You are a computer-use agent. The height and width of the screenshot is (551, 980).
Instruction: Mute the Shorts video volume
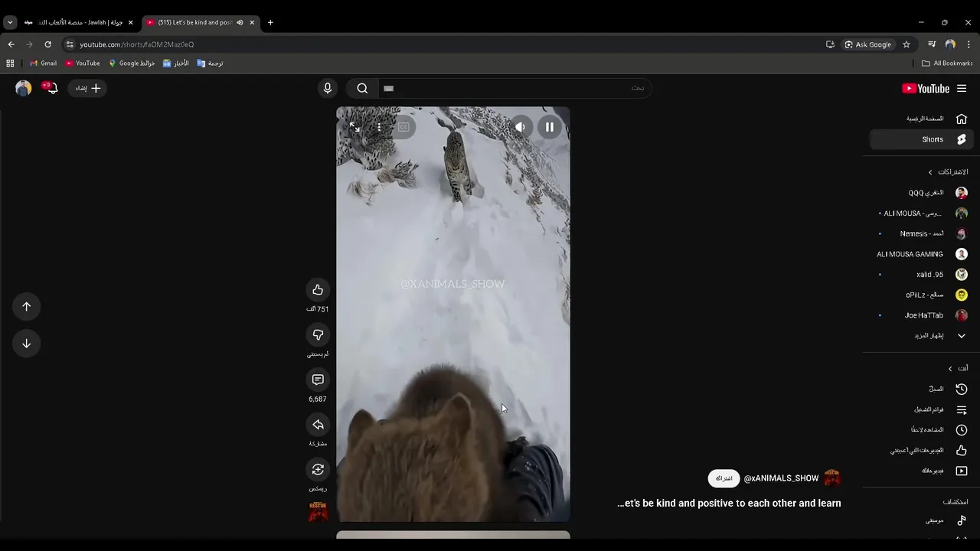pos(520,127)
